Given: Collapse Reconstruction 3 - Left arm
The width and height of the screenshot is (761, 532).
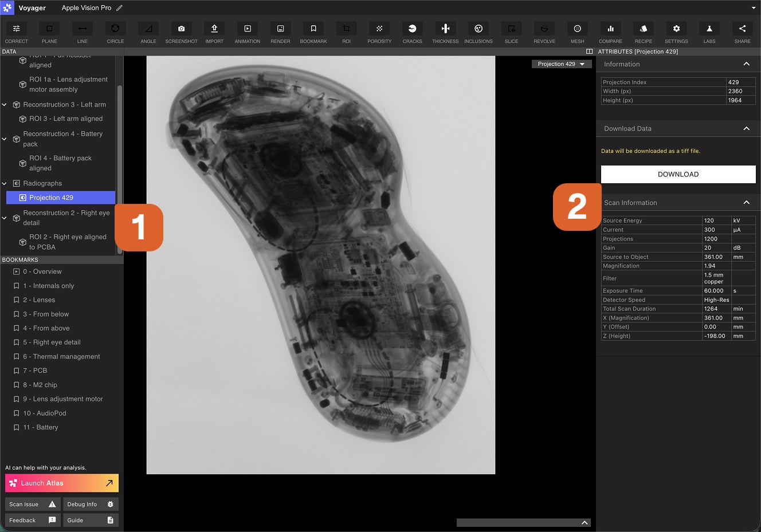Looking at the screenshot, I should [x=5, y=105].
